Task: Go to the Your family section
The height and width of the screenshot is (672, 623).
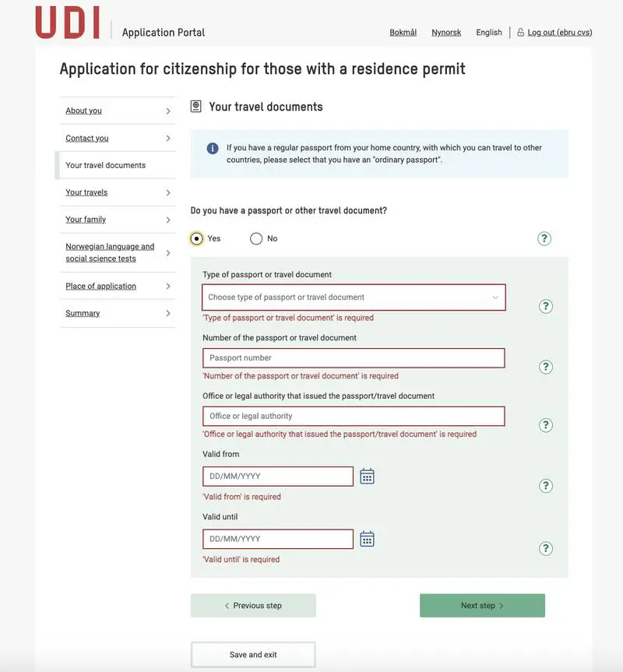Action: tap(86, 220)
